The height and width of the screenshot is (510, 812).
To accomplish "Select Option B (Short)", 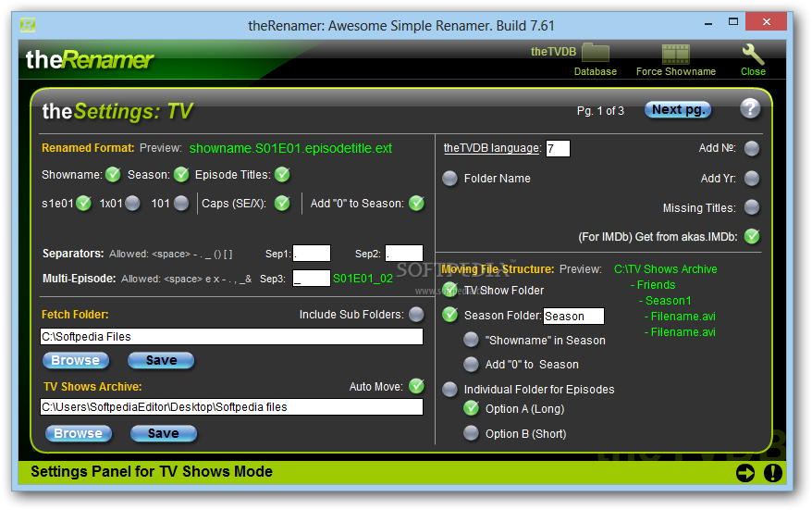I will (471, 433).
